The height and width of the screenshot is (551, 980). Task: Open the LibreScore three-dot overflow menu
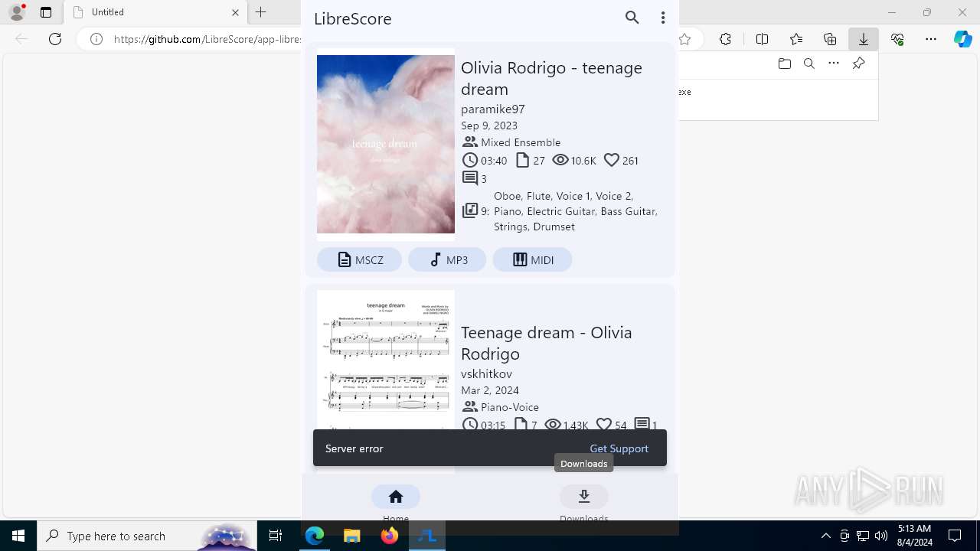pyautogui.click(x=663, y=18)
